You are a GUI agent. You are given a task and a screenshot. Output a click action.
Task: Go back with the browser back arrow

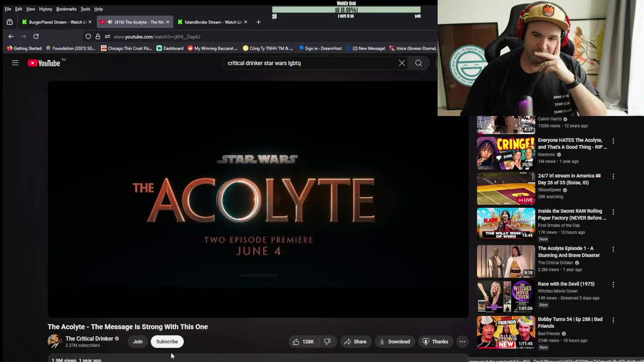tap(11, 36)
